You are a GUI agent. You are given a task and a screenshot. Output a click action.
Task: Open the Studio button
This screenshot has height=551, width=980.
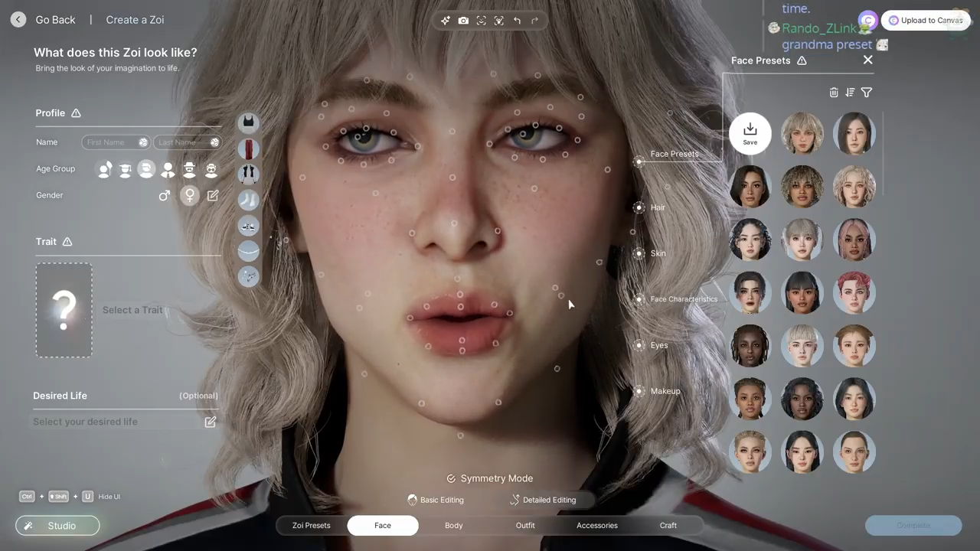coord(57,526)
